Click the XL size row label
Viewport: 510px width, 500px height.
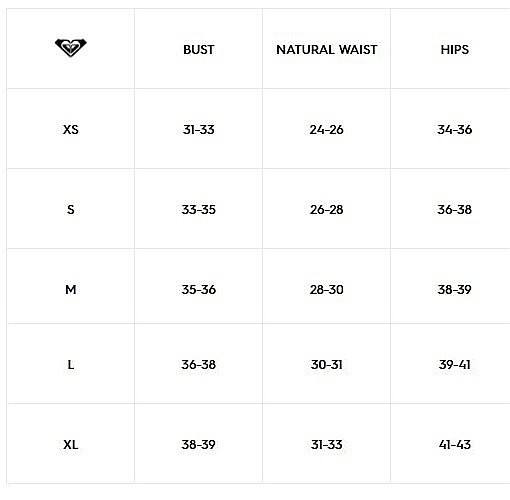click(x=71, y=444)
